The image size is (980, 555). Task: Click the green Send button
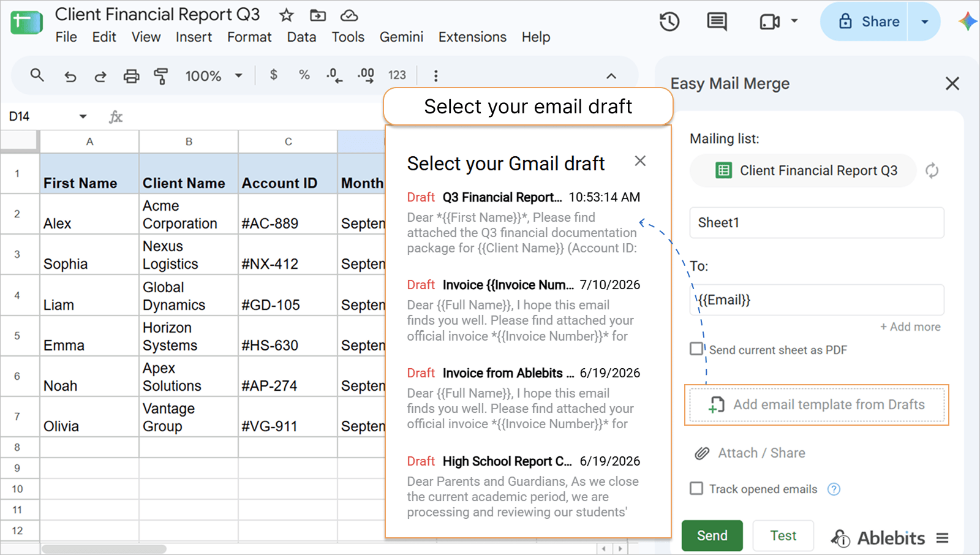pyautogui.click(x=712, y=535)
